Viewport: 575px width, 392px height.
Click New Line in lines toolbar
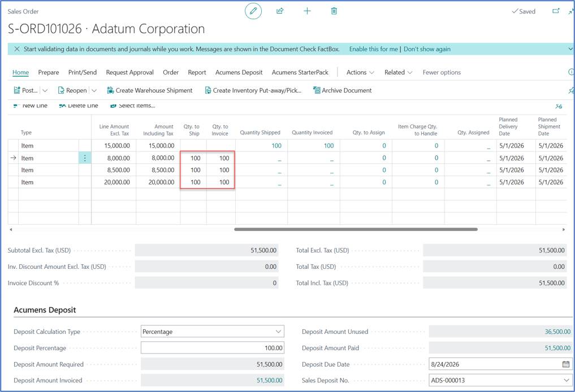click(x=31, y=106)
